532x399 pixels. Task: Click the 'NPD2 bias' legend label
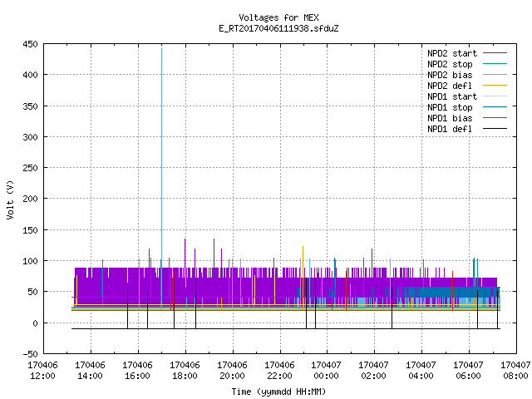(x=450, y=75)
